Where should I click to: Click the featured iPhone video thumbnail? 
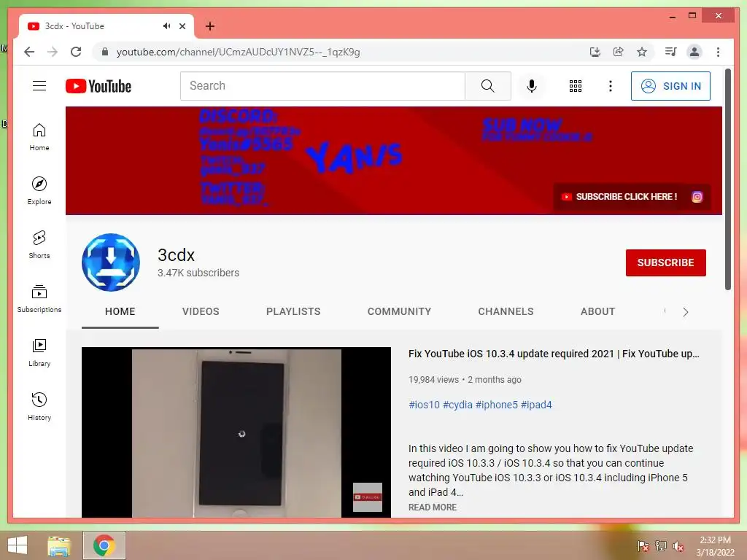tap(236, 432)
